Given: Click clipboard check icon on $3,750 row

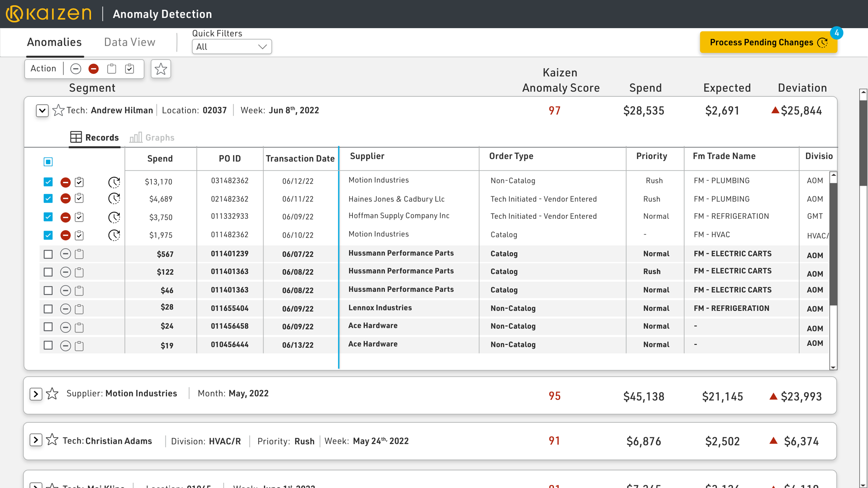Looking at the screenshot, I should click(x=79, y=217).
